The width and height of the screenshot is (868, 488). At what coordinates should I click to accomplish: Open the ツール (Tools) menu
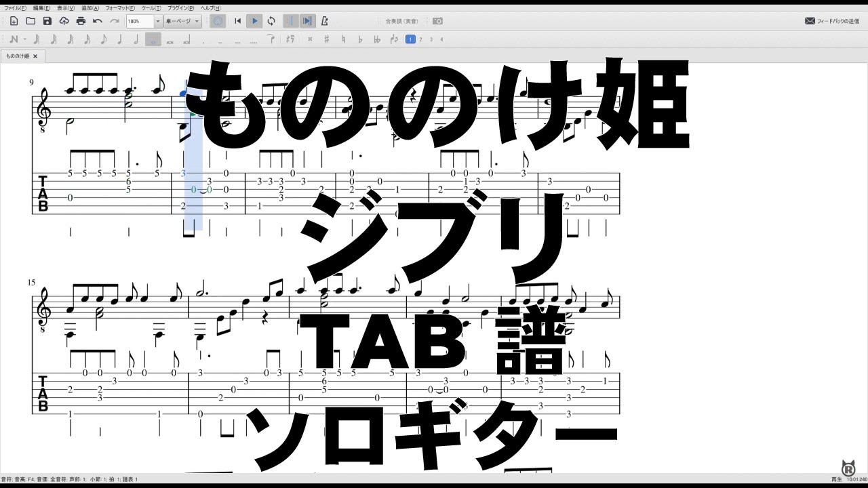point(151,8)
